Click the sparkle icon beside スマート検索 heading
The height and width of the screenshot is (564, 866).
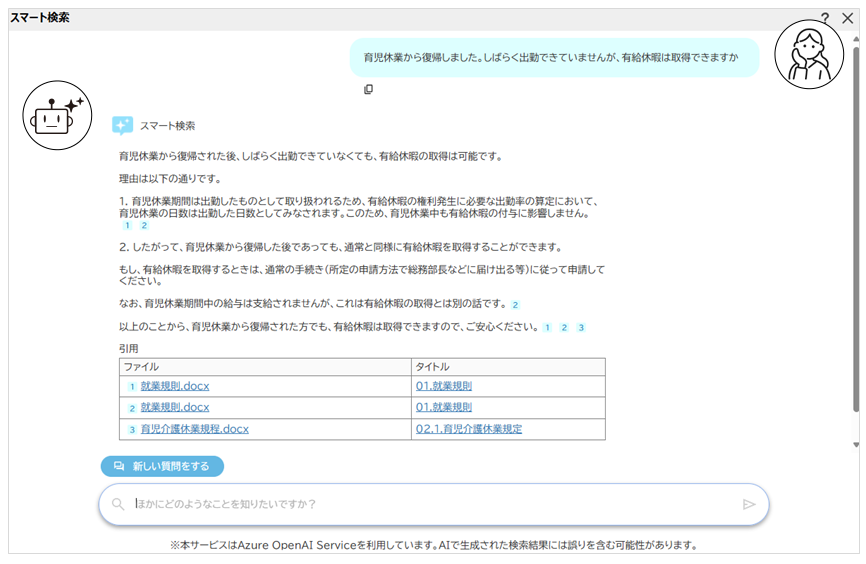(122, 126)
